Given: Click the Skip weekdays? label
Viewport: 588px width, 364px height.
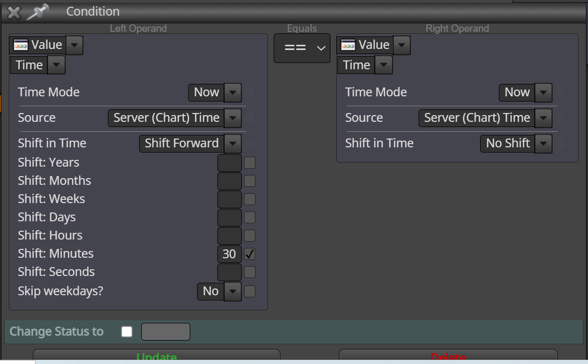Looking at the screenshot, I should click(60, 291).
